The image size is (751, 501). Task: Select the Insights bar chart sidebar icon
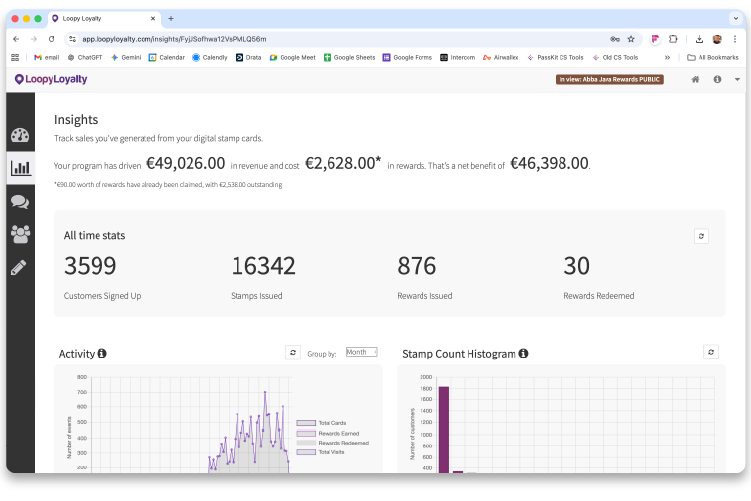click(x=21, y=168)
